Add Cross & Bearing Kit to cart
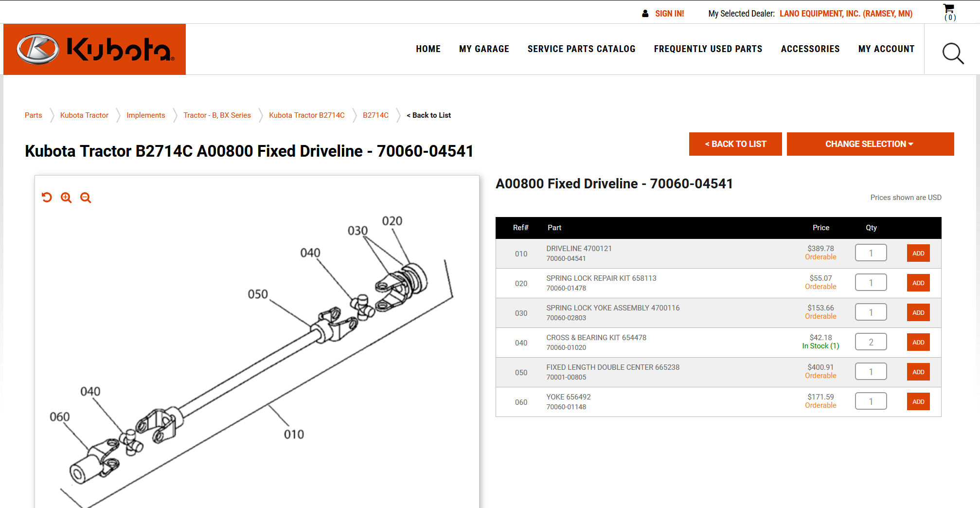The height and width of the screenshot is (508, 980). coord(918,342)
